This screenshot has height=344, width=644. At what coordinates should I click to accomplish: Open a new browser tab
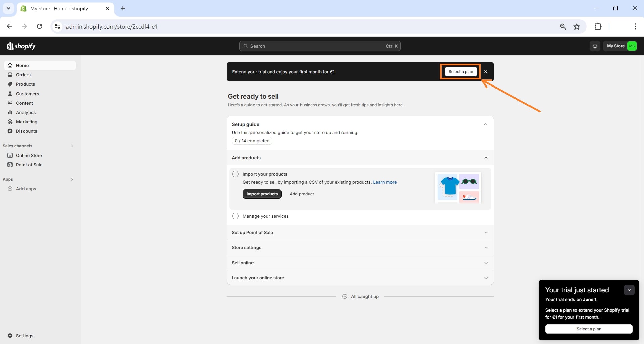(x=123, y=8)
